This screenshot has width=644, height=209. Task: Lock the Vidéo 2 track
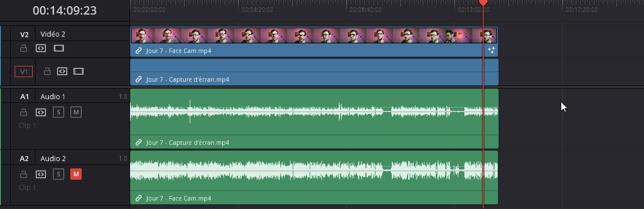pyautogui.click(x=24, y=48)
